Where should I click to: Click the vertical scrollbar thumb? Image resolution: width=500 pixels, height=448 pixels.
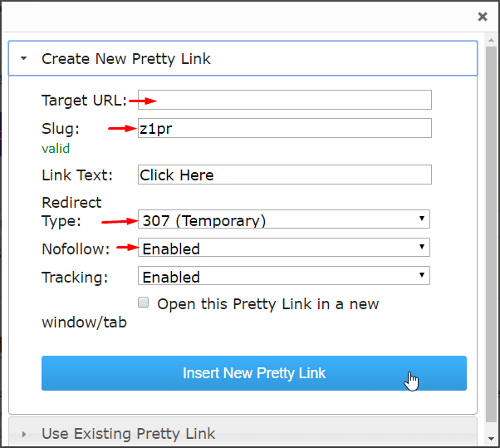click(x=491, y=234)
